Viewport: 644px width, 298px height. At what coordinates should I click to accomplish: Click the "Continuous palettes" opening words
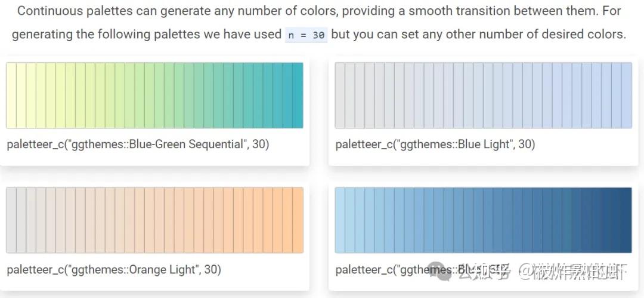[66, 11]
